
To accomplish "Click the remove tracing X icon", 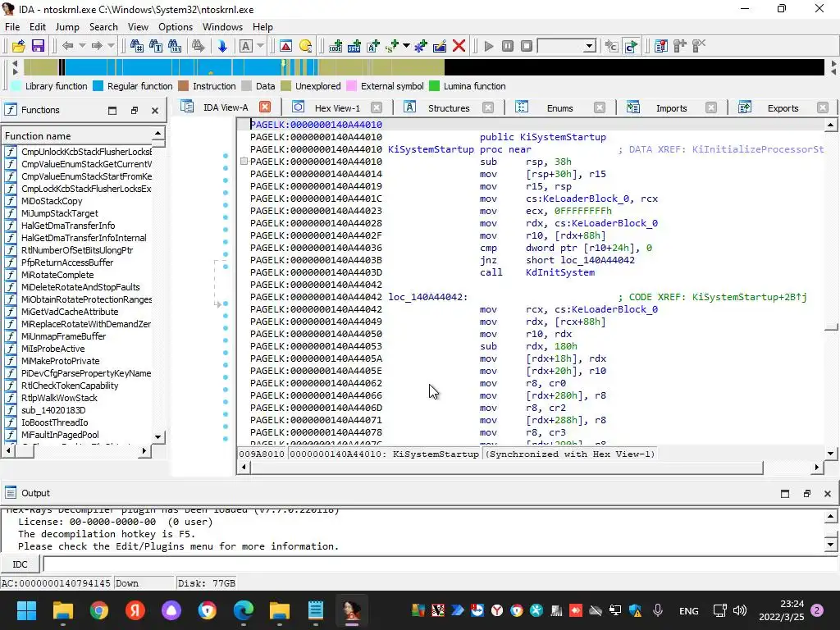I will (x=699, y=46).
